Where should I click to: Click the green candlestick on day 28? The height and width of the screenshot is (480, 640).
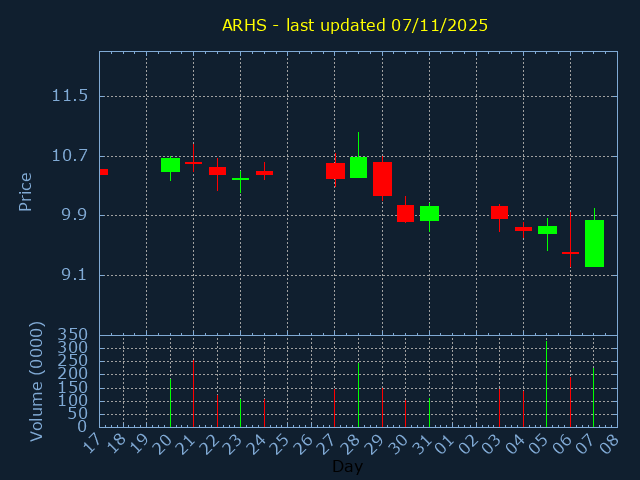point(358,167)
